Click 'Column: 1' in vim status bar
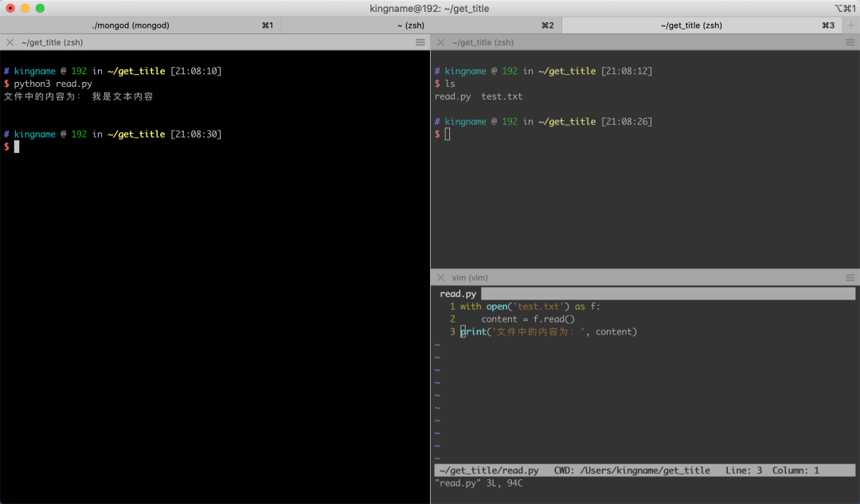The width and height of the screenshot is (860, 504). [795, 471]
